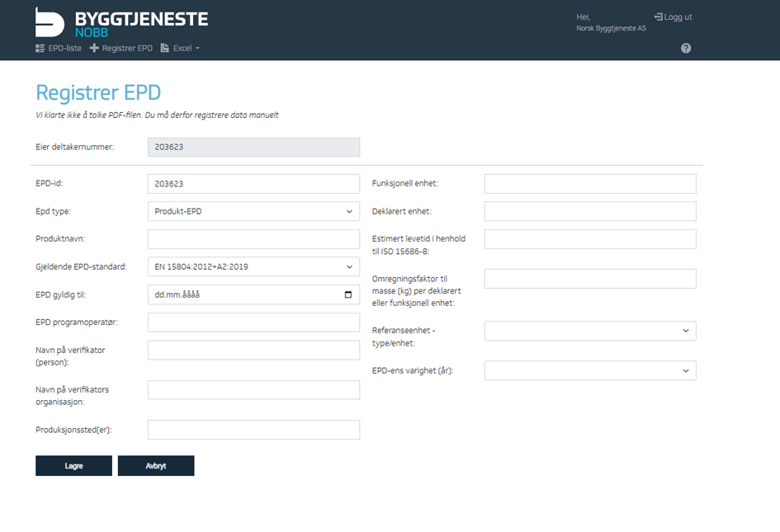Open the EPD-liste menu item
Screen dimensions: 780x532
coord(59,49)
